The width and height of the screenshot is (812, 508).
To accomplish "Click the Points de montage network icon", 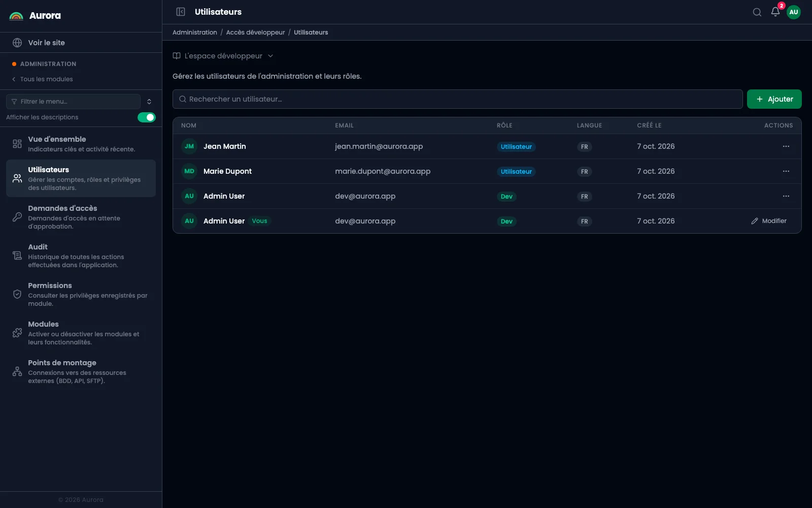I will click(x=17, y=371).
